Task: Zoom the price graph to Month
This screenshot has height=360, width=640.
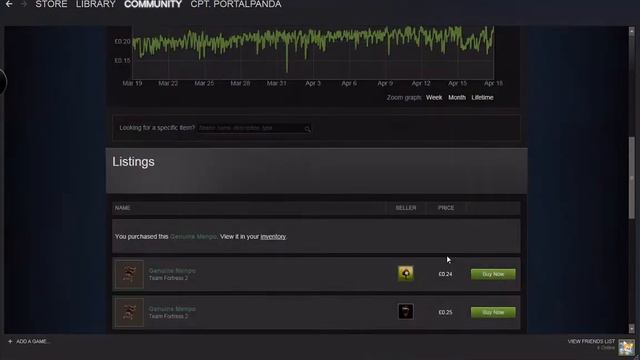Action: (x=457, y=98)
